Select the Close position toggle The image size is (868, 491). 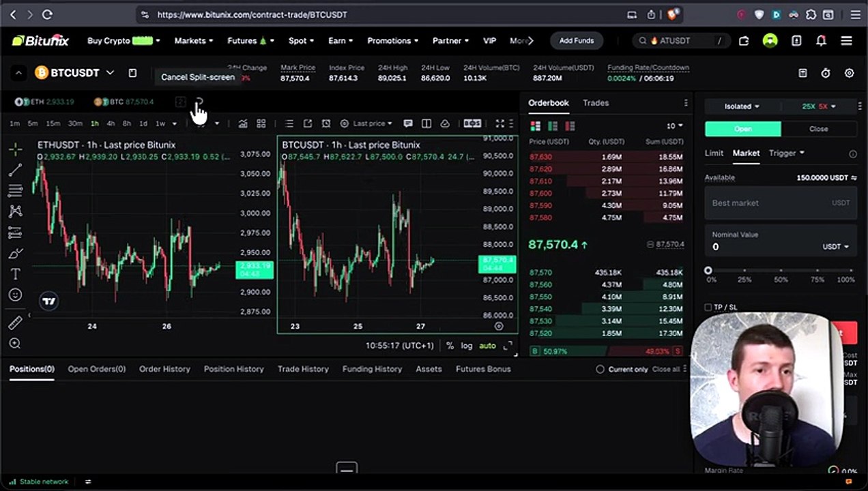(x=819, y=129)
